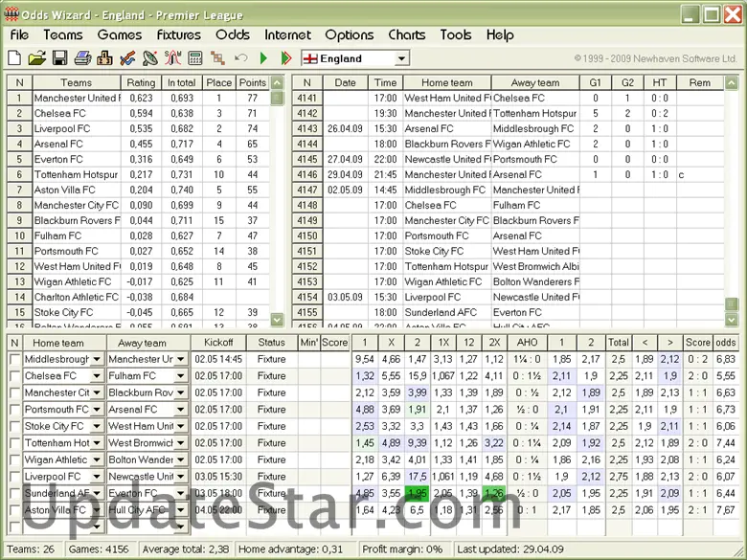Screen dimensions: 747x560
Task: Click the AHO column header
Action: click(527, 343)
